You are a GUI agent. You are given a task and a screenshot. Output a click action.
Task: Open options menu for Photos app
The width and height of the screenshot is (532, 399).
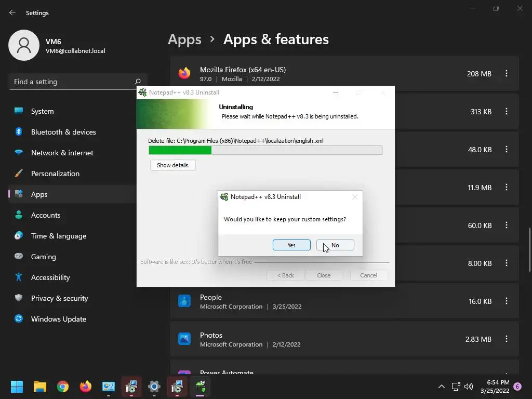coord(507,339)
